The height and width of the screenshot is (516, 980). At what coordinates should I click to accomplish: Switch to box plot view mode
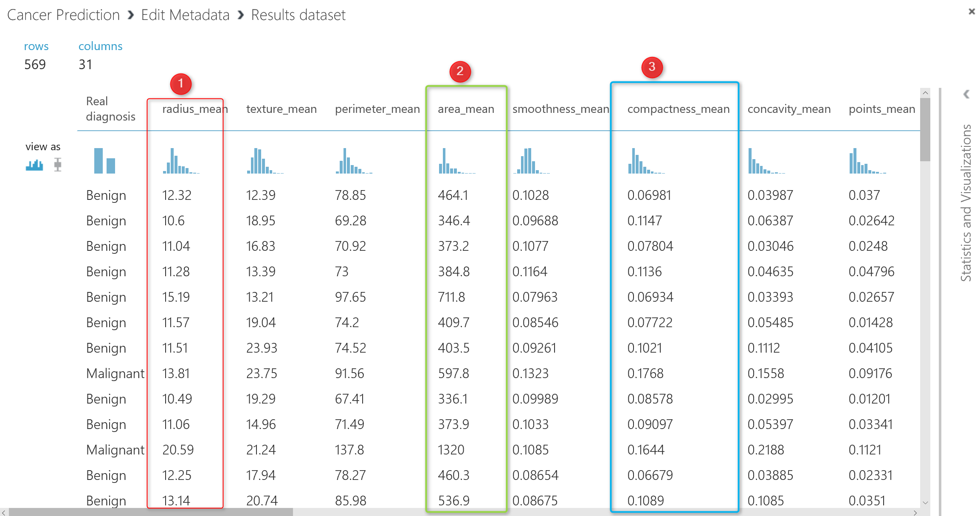58,165
